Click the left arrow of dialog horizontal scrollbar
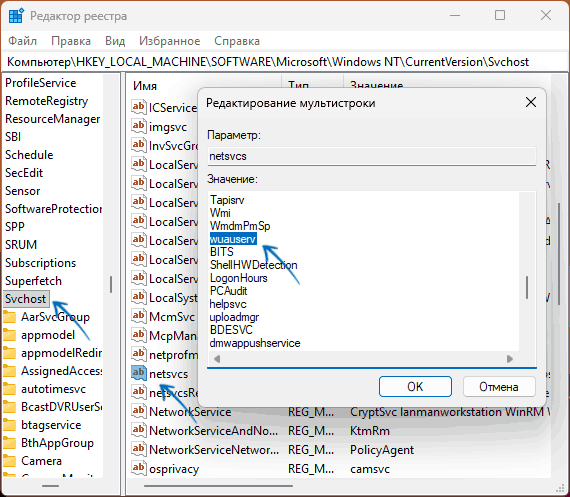Image resolution: width=570 pixels, height=497 pixels. coord(217,359)
